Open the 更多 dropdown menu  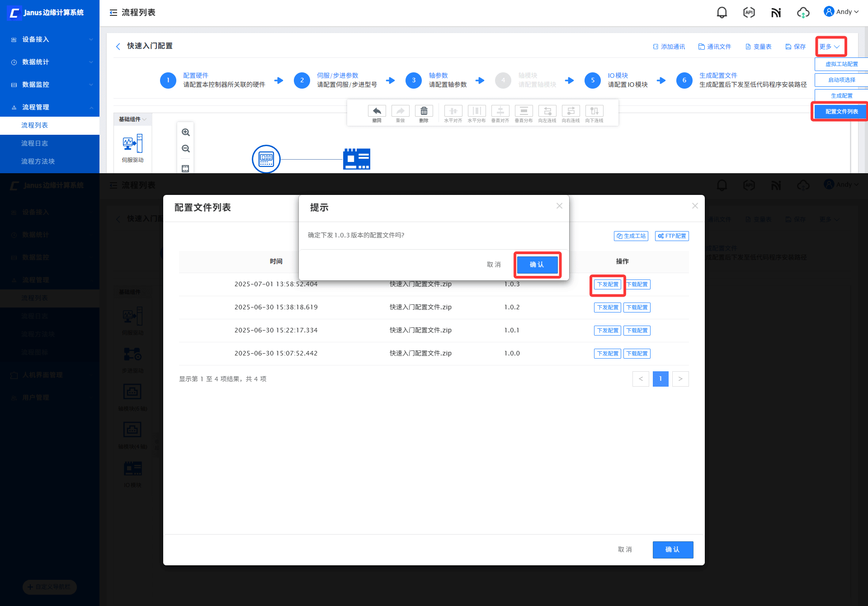coord(830,47)
